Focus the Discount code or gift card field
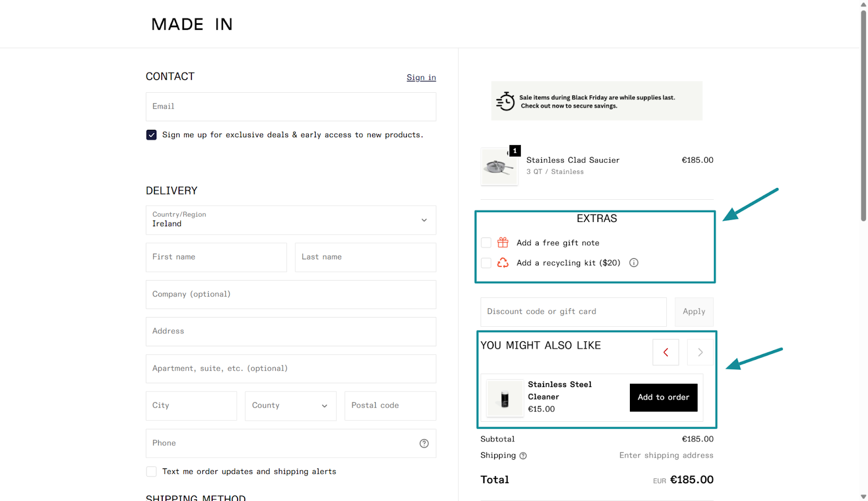The image size is (868, 501). point(573,312)
